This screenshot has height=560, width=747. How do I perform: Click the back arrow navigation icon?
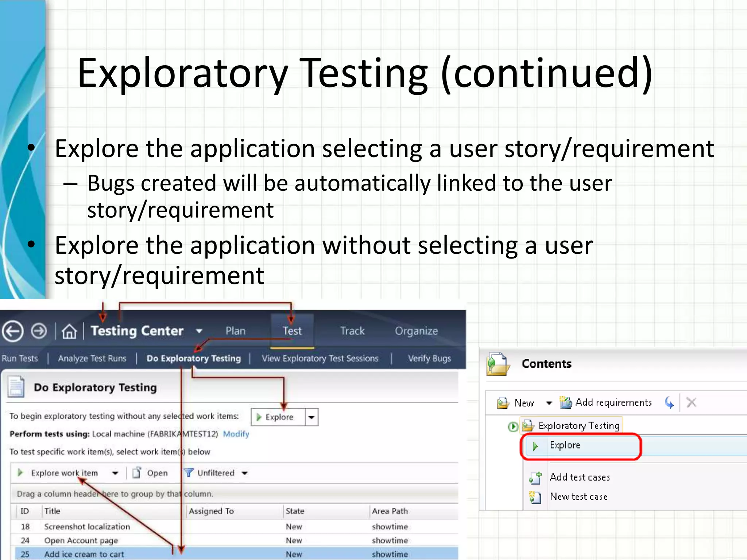coord(13,331)
